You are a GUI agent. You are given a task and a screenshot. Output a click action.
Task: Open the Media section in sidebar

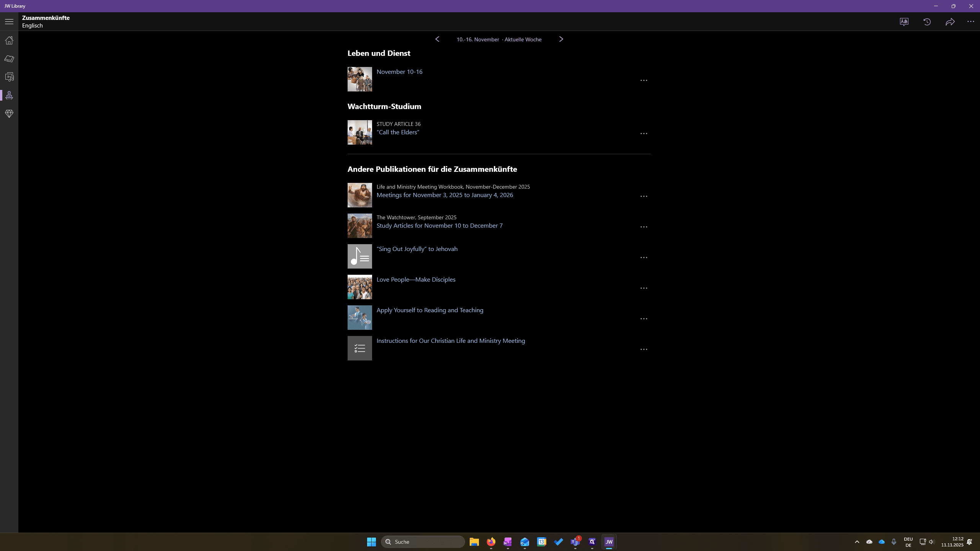pyautogui.click(x=9, y=77)
